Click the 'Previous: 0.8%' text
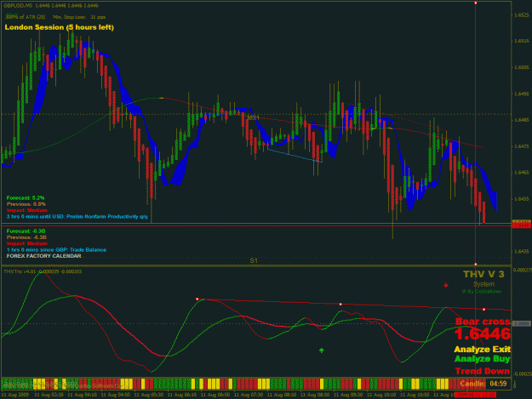Viewport: 532px width, 399px height. (26, 204)
